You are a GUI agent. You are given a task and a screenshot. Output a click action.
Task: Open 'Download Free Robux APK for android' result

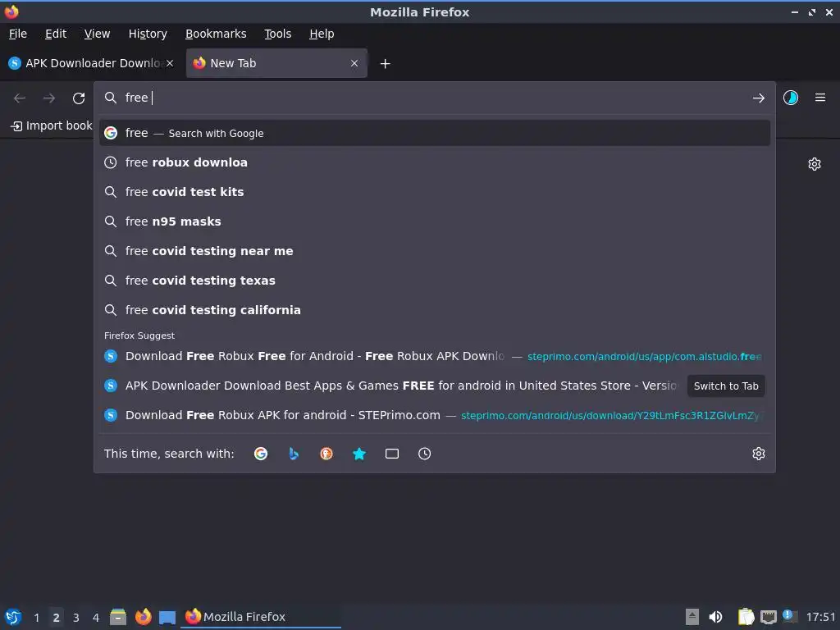pos(435,415)
